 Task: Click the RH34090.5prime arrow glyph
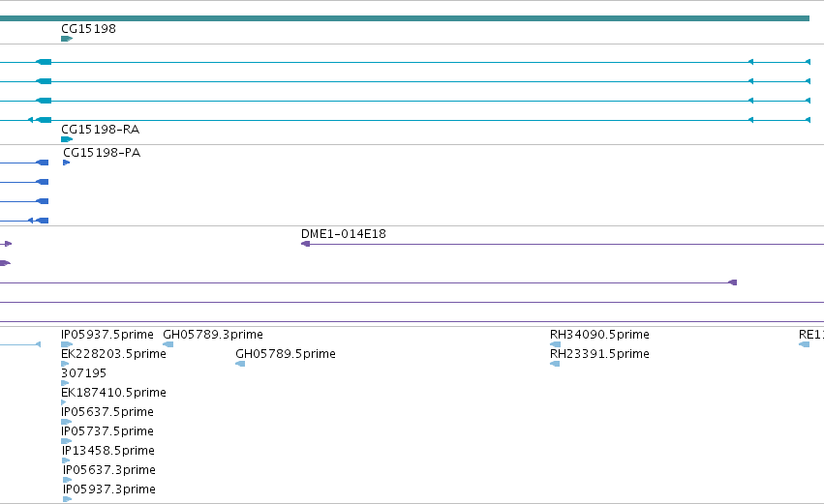(x=555, y=344)
